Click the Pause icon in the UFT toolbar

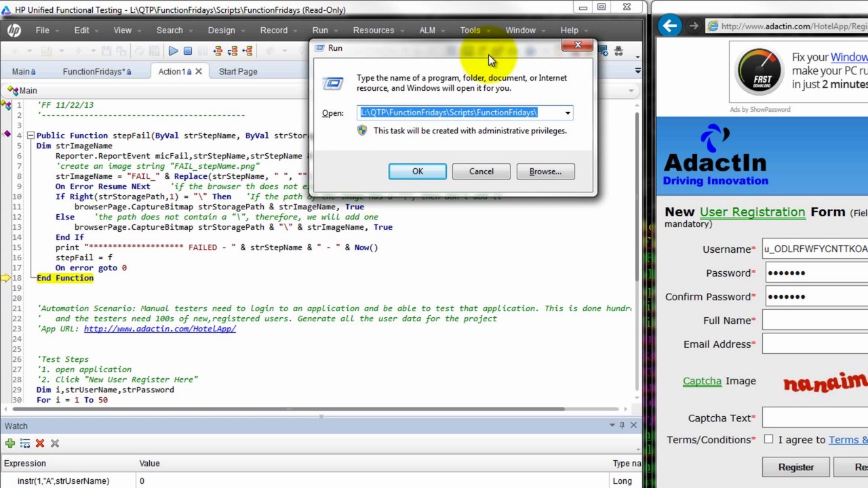pyautogui.click(x=203, y=51)
